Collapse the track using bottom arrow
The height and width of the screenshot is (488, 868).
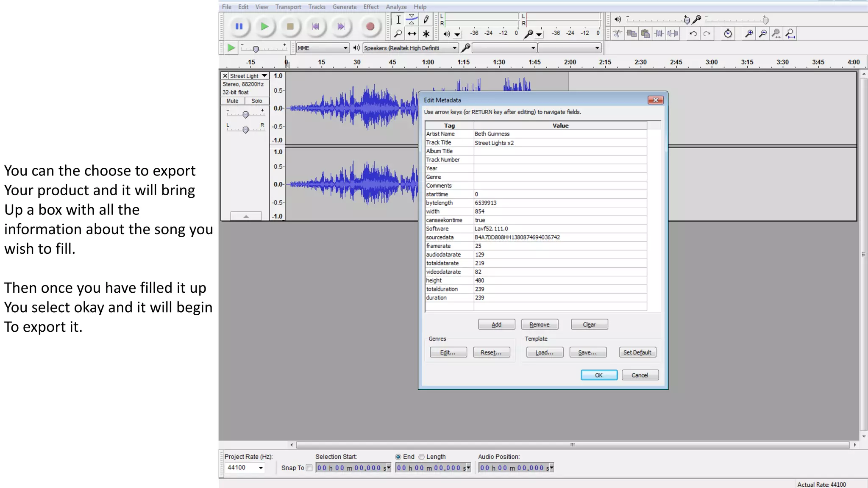246,216
